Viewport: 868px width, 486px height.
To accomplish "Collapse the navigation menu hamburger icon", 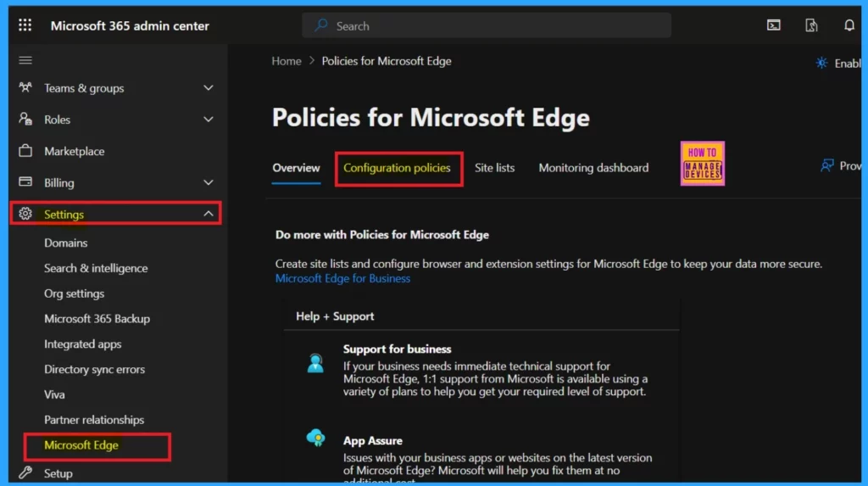I will tap(25, 60).
